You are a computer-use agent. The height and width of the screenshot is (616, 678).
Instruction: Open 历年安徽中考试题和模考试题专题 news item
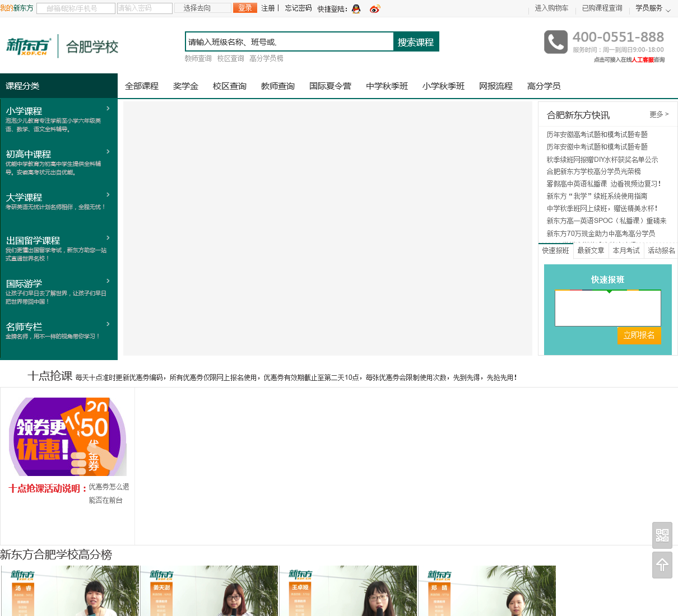click(597, 147)
